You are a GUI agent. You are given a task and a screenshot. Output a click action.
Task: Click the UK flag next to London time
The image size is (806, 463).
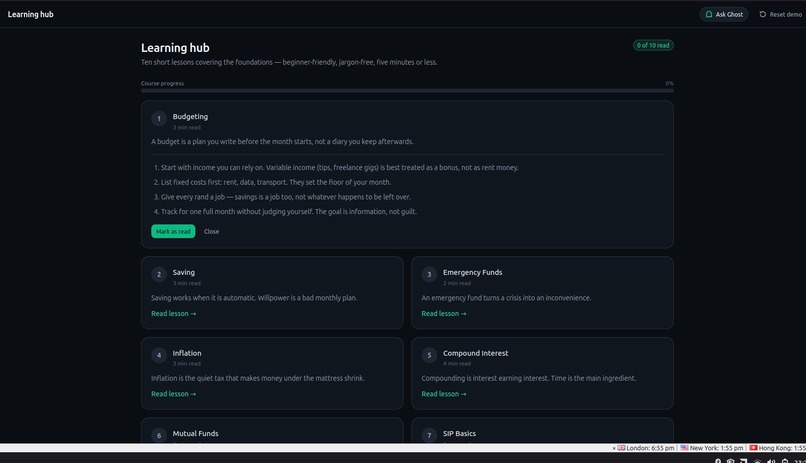(621, 448)
